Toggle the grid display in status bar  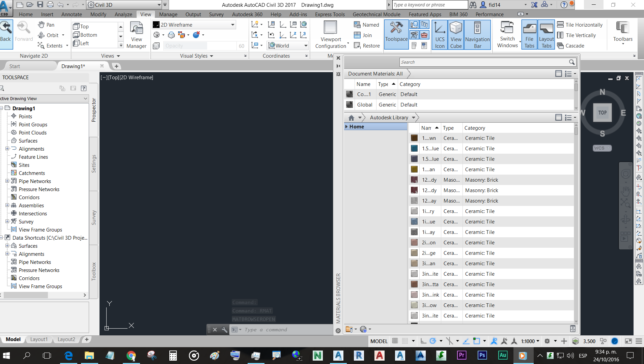[x=395, y=341]
